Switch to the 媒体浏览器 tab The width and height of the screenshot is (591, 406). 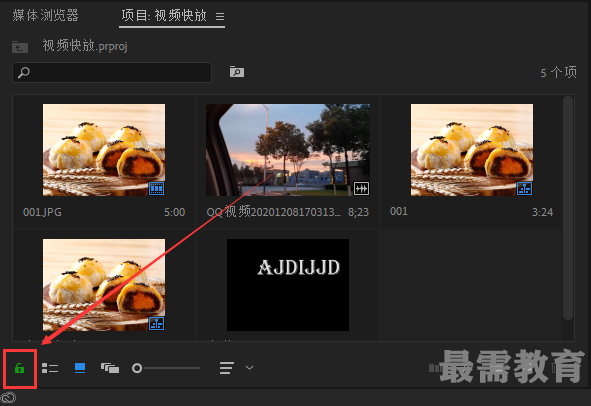click(x=45, y=15)
